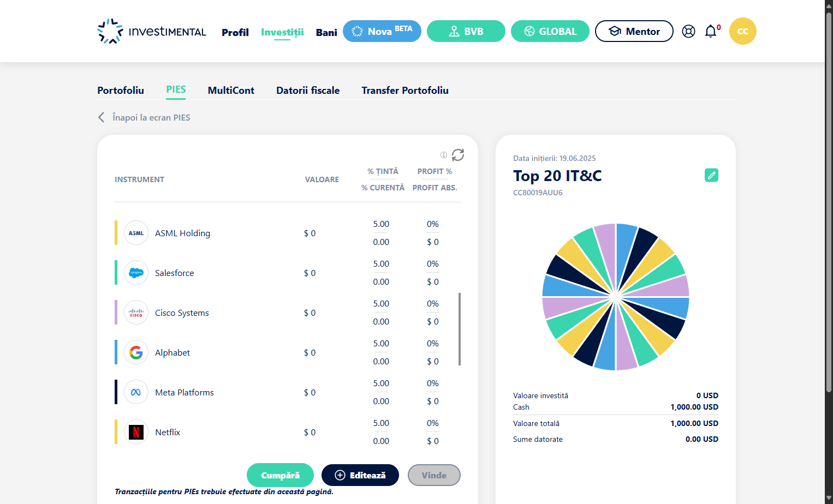The width and height of the screenshot is (833, 504).
Task: Switch to the MultiCont tab
Action: click(231, 91)
